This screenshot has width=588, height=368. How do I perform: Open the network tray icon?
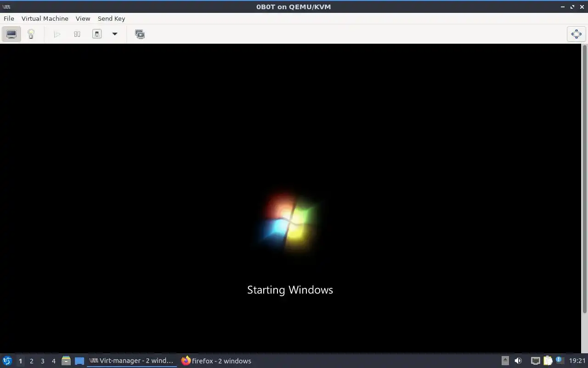click(x=535, y=361)
